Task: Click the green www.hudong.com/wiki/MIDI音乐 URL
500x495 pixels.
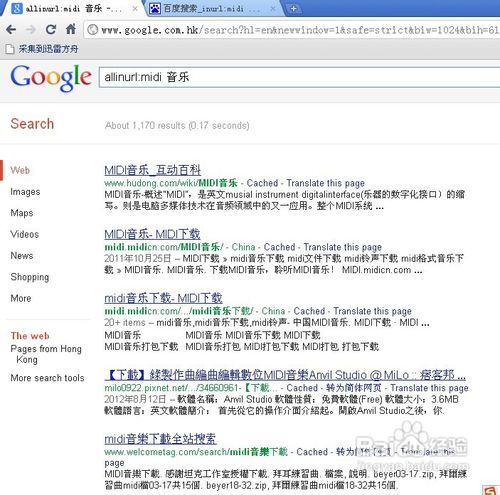Action: coord(171,183)
